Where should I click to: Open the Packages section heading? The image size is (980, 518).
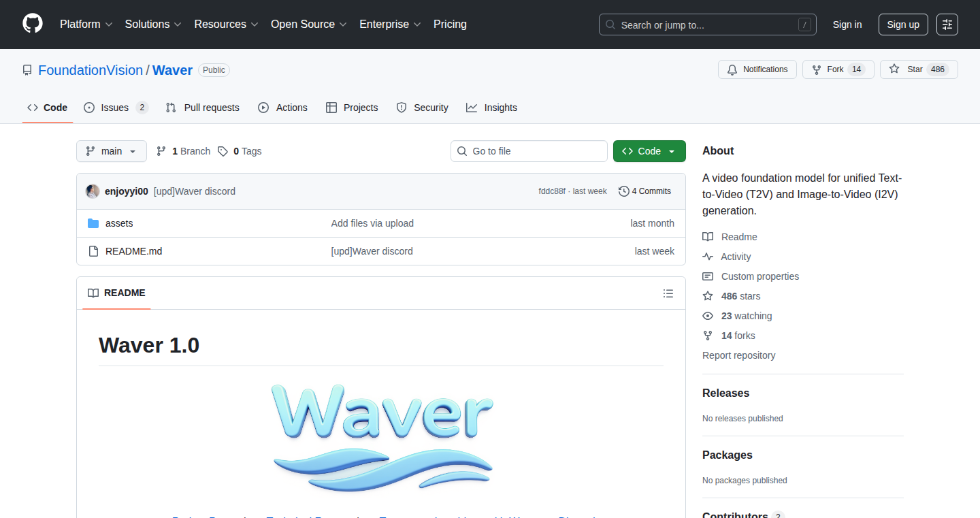coord(728,455)
